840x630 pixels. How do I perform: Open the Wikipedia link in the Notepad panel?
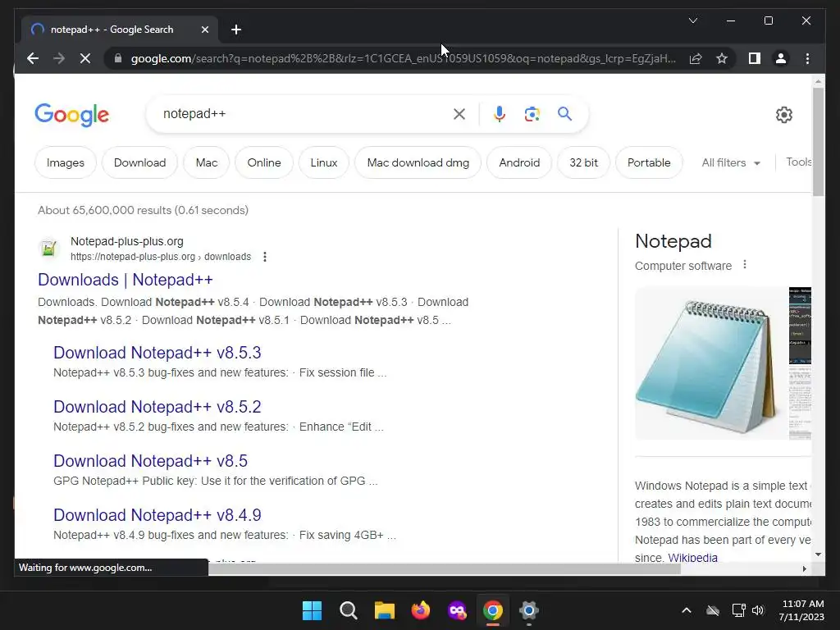692,557
